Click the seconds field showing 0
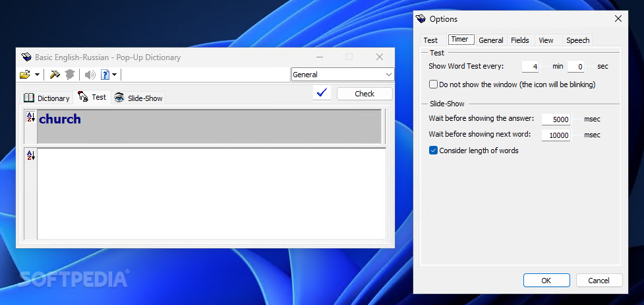 point(576,66)
